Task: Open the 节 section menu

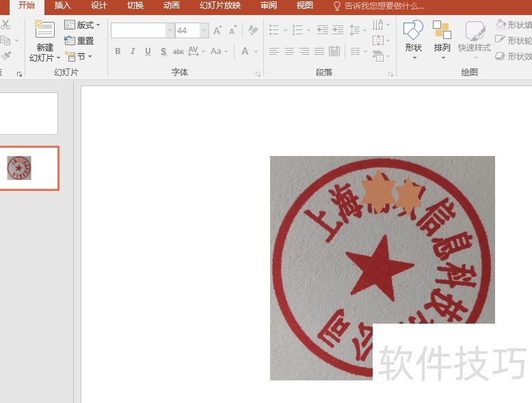Action: [x=78, y=56]
